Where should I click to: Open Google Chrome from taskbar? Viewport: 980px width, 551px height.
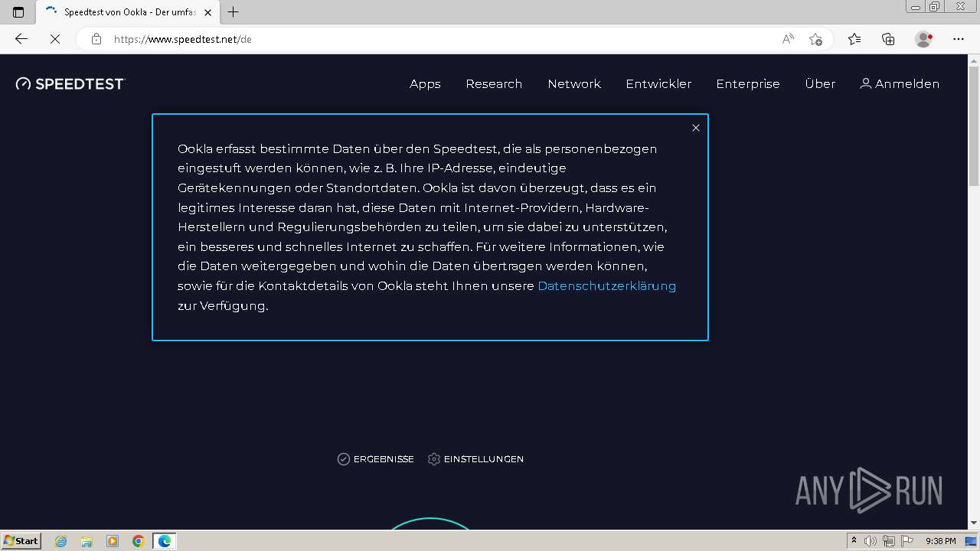click(x=139, y=541)
